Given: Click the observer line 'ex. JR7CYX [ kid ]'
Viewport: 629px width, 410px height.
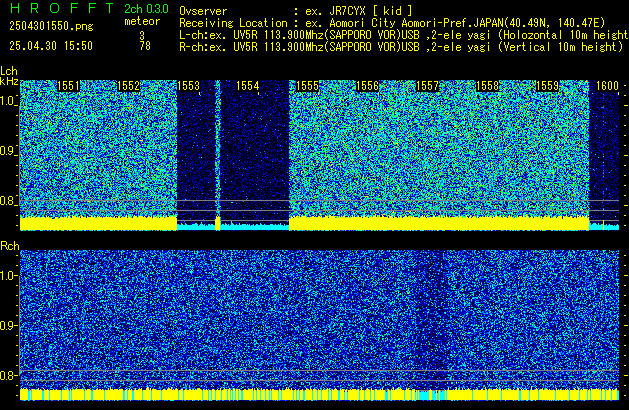Looking at the screenshot, I should tap(359, 11).
